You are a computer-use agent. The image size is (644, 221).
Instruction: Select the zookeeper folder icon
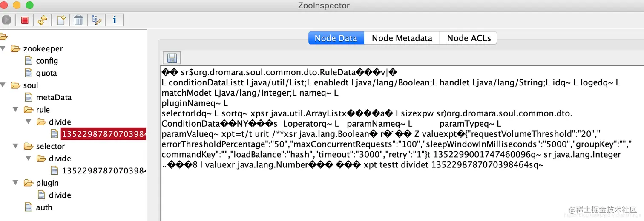[16, 49]
